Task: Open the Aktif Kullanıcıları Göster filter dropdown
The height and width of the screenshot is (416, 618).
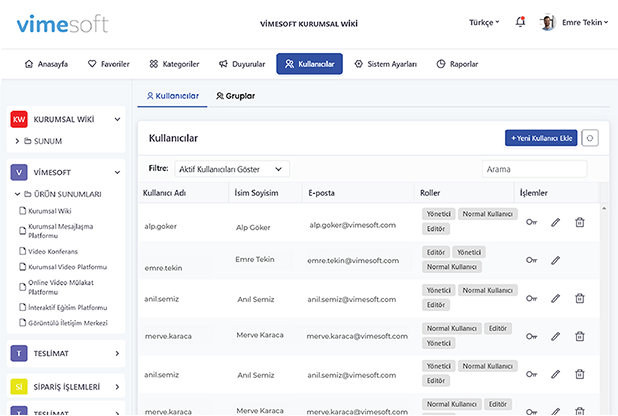Action: pyautogui.click(x=232, y=169)
